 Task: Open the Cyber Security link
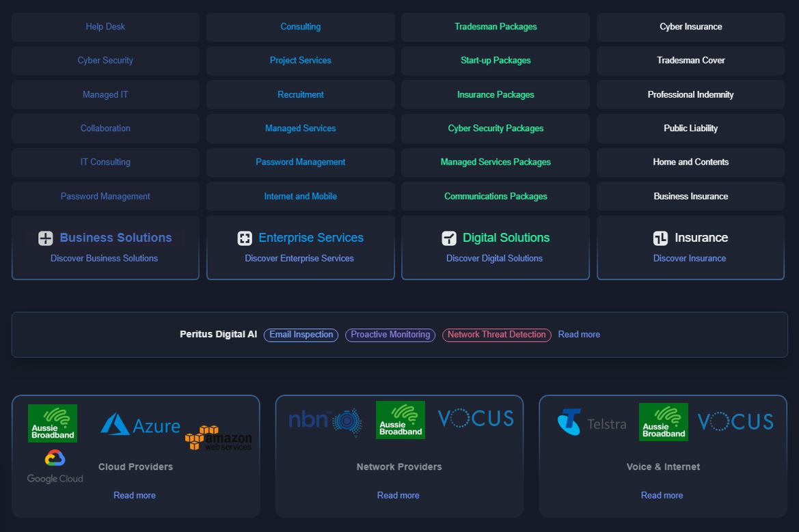tap(105, 60)
